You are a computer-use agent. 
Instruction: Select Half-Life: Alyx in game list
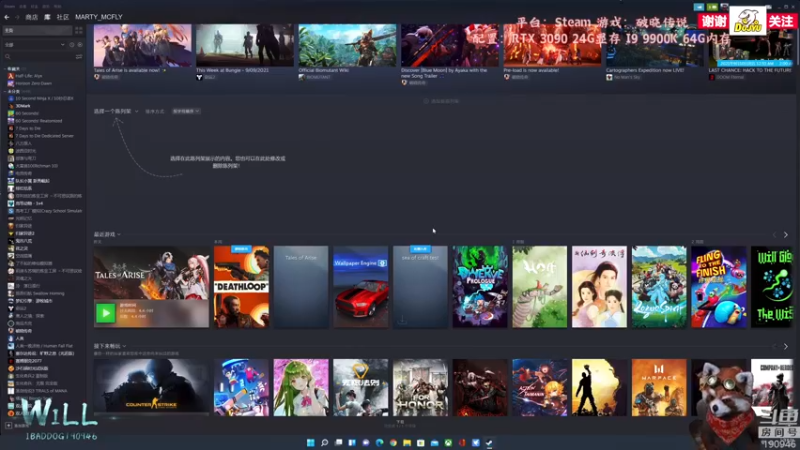point(25,76)
